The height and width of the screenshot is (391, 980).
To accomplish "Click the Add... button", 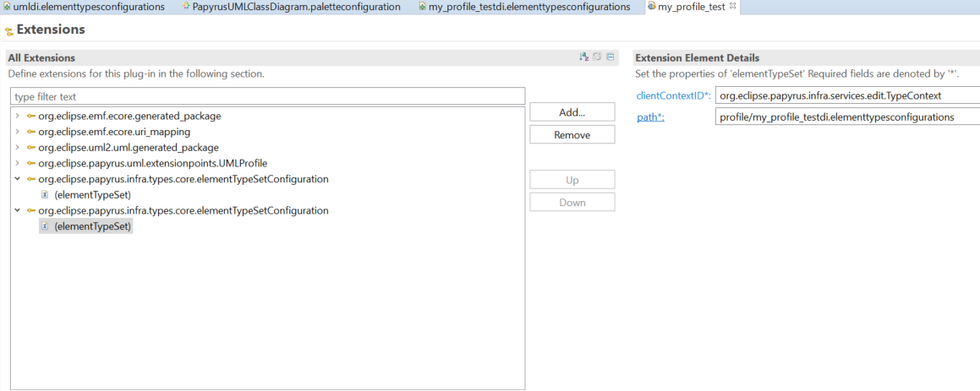I will point(572,112).
